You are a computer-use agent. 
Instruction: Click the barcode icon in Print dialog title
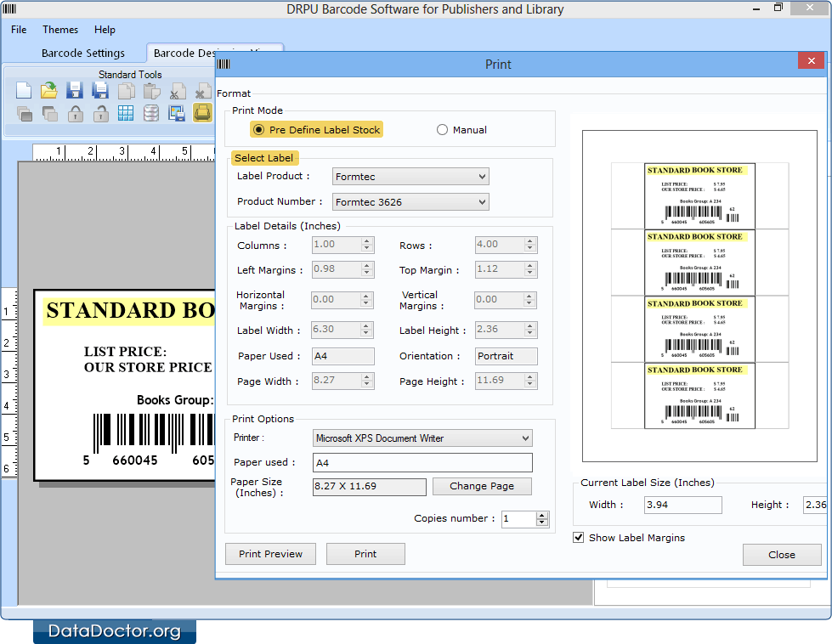point(224,65)
